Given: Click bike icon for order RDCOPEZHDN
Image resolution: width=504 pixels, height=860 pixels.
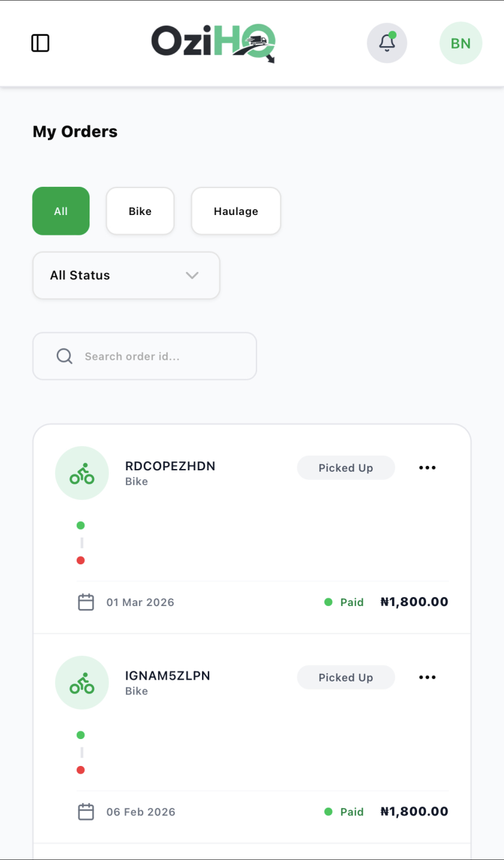Looking at the screenshot, I should coord(82,473).
